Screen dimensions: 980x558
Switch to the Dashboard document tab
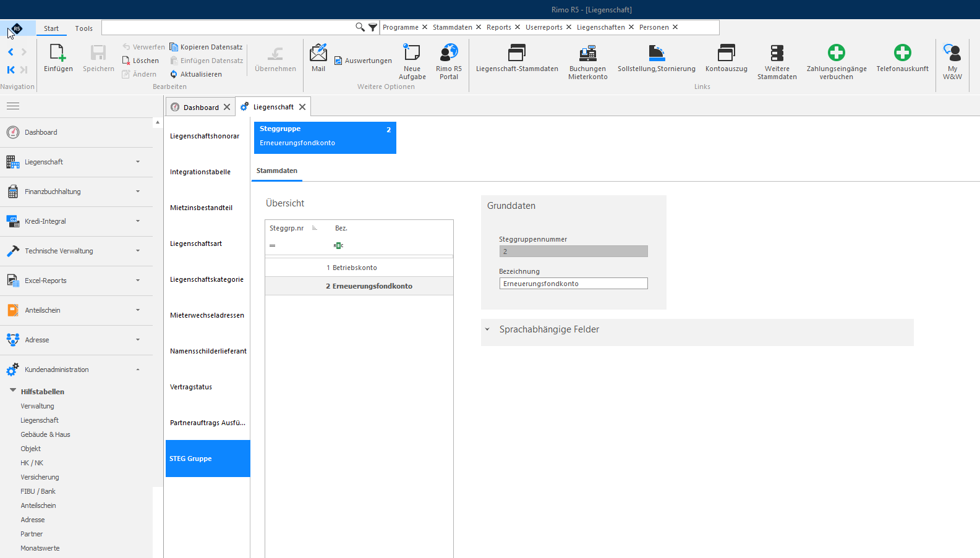pyautogui.click(x=201, y=107)
